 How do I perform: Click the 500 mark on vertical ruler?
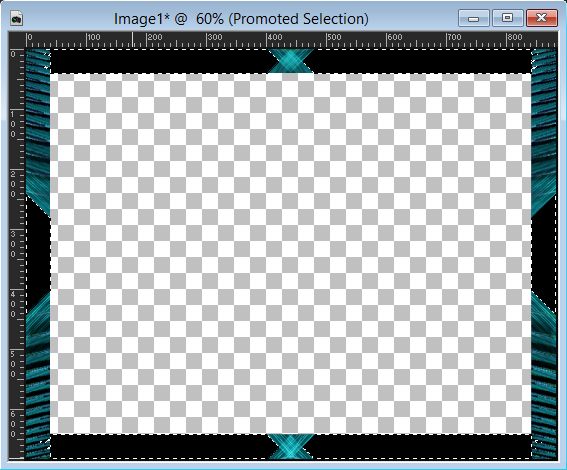click(13, 364)
